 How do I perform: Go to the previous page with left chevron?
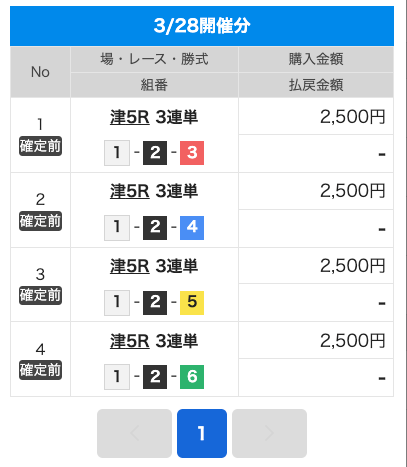[134, 433]
